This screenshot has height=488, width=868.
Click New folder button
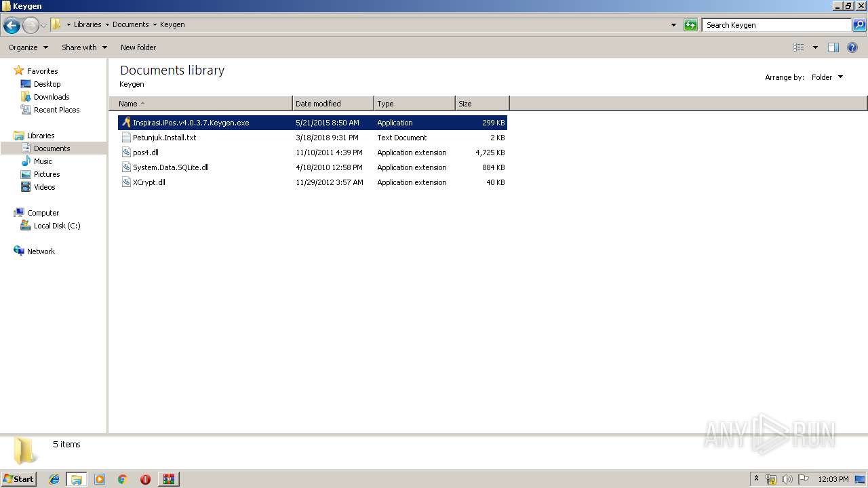tap(138, 47)
